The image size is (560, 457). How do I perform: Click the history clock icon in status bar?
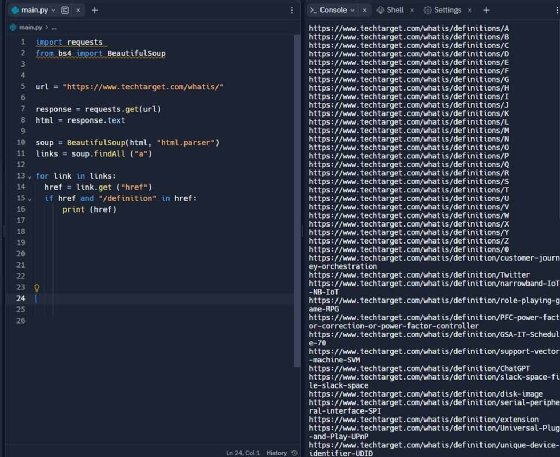tap(294, 453)
